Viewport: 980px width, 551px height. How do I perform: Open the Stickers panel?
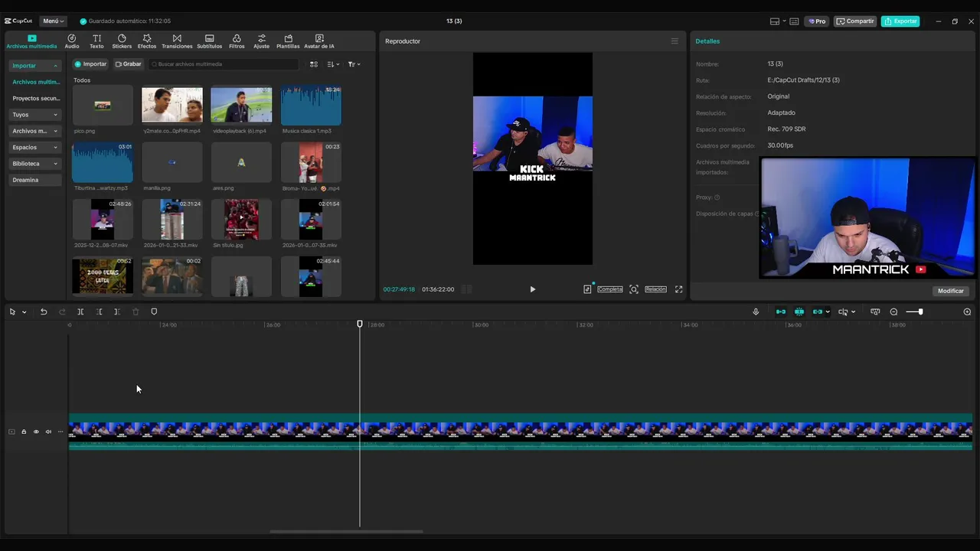click(122, 41)
